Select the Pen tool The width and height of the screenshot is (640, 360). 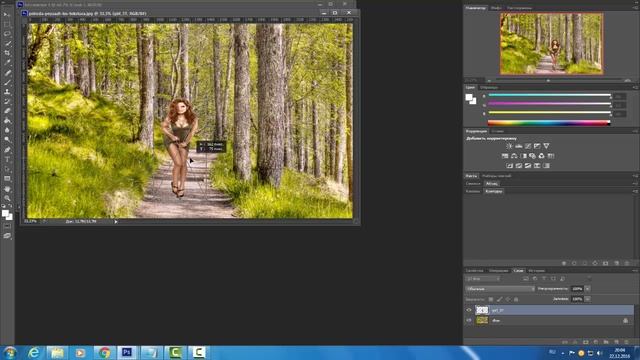[x=7, y=150]
